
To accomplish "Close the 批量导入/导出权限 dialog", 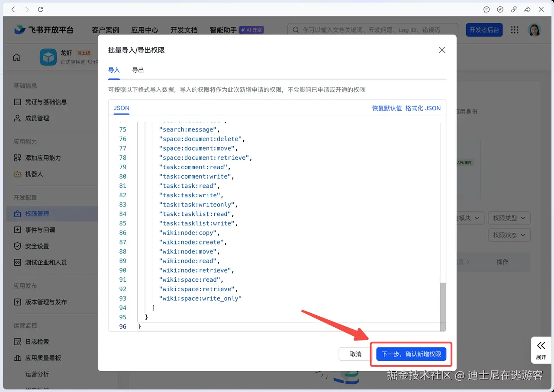I will tap(442, 50).
